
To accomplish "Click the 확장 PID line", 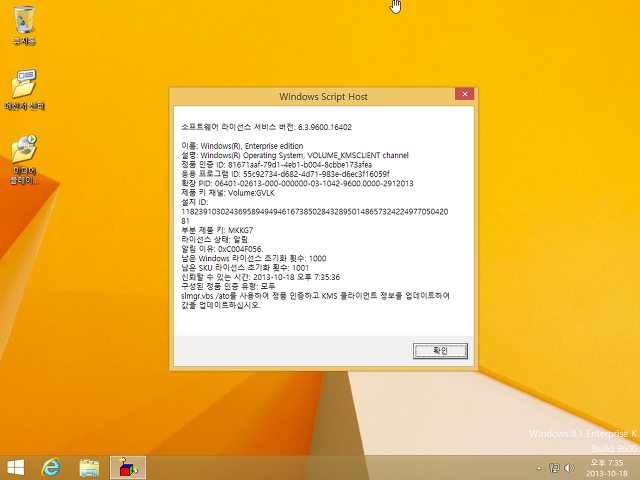I will (x=297, y=183).
